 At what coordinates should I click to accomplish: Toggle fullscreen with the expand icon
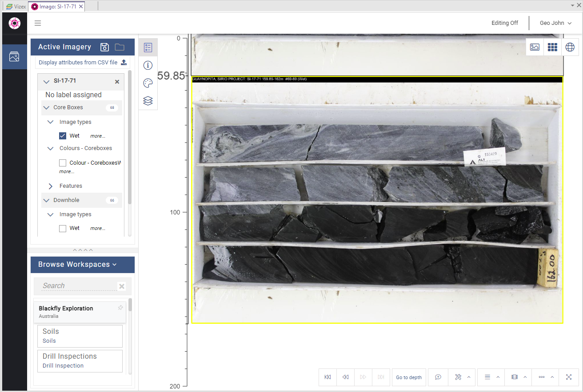(x=569, y=377)
